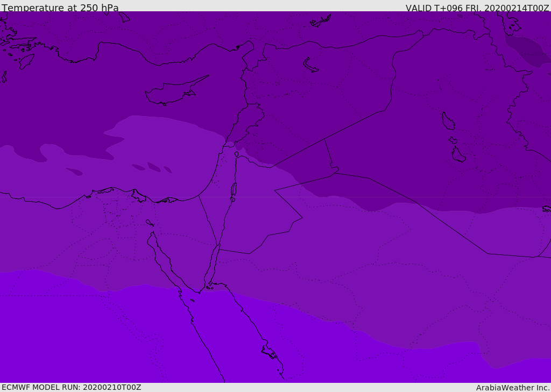Click the 'VALID T+096 FRI. 20200214T00Z' label
Viewport: 551px width, 392px height.
point(477,8)
